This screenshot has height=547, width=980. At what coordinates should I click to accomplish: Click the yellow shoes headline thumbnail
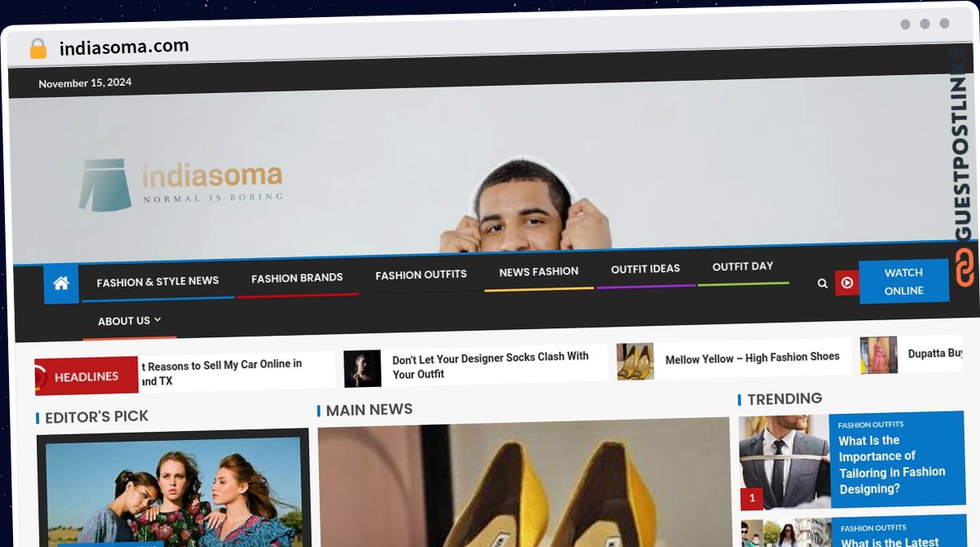(x=635, y=361)
